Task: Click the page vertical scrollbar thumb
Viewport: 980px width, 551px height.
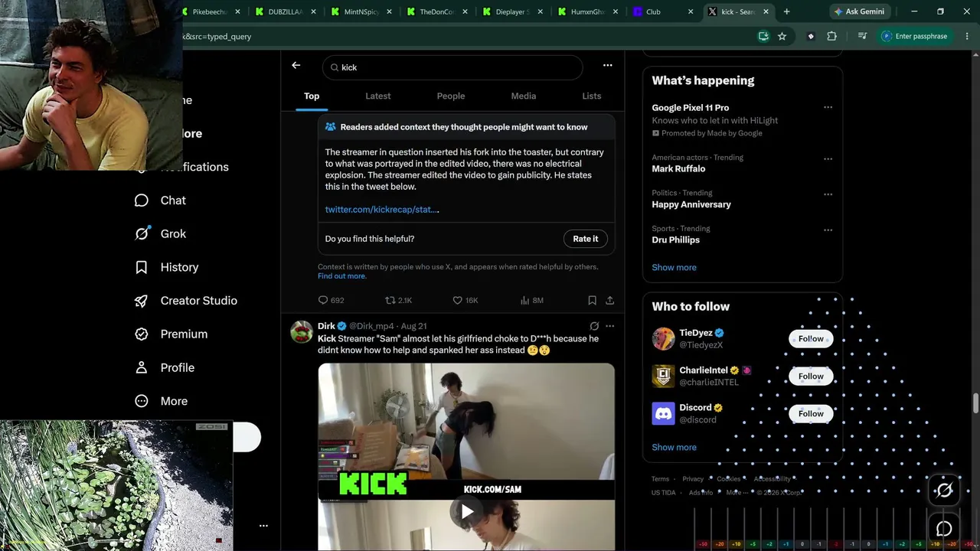Action: (975, 403)
